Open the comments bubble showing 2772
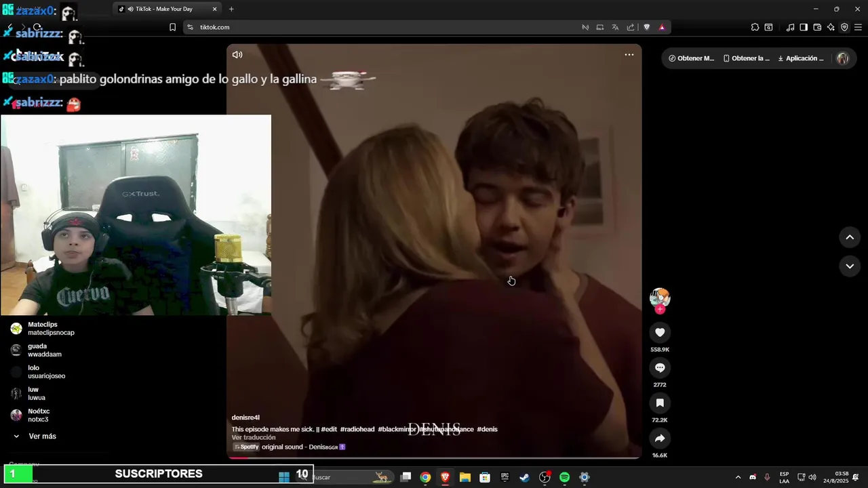868x488 pixels. pos(660,367)
